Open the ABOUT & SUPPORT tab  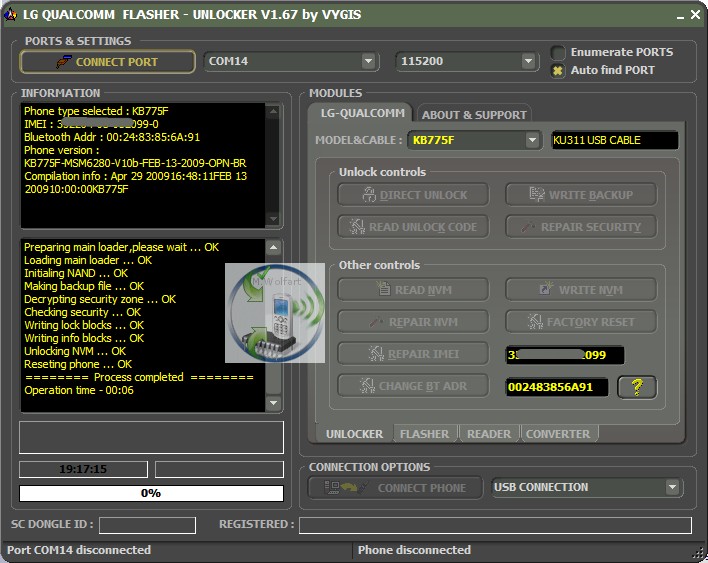pos(474,115)
